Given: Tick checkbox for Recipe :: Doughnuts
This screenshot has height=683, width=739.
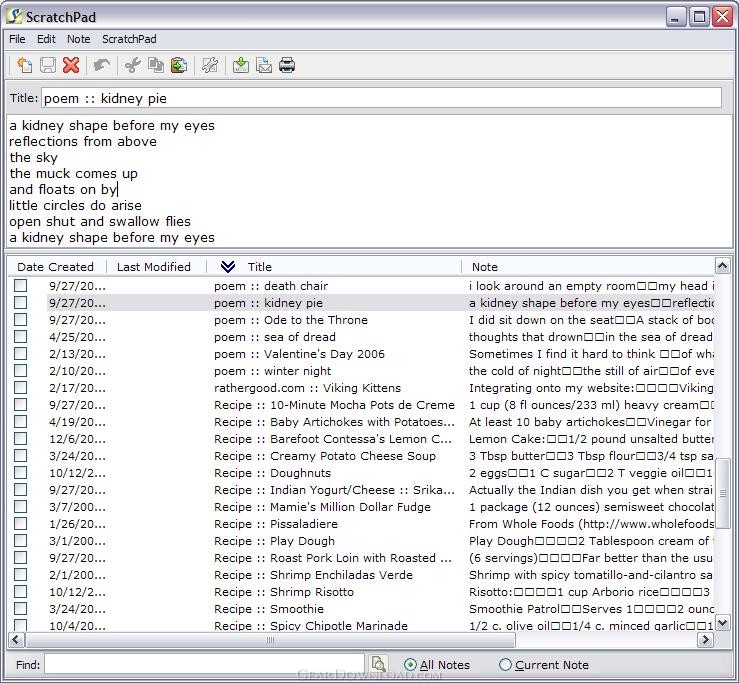Looking at the screenshot, I should [x=20, y=472].
